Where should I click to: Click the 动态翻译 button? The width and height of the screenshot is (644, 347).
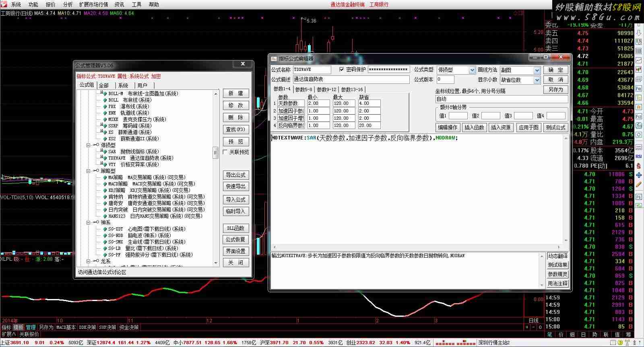click(x=558, y=256)
